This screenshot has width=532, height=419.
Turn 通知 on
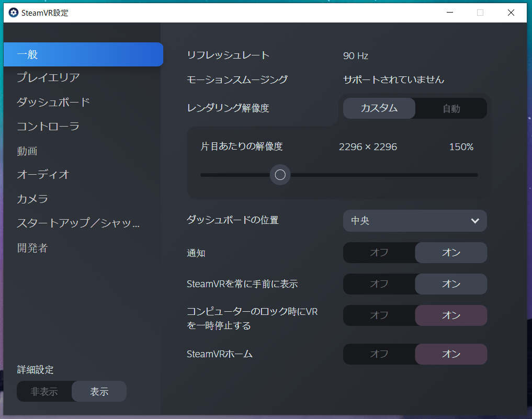[451, 253]
